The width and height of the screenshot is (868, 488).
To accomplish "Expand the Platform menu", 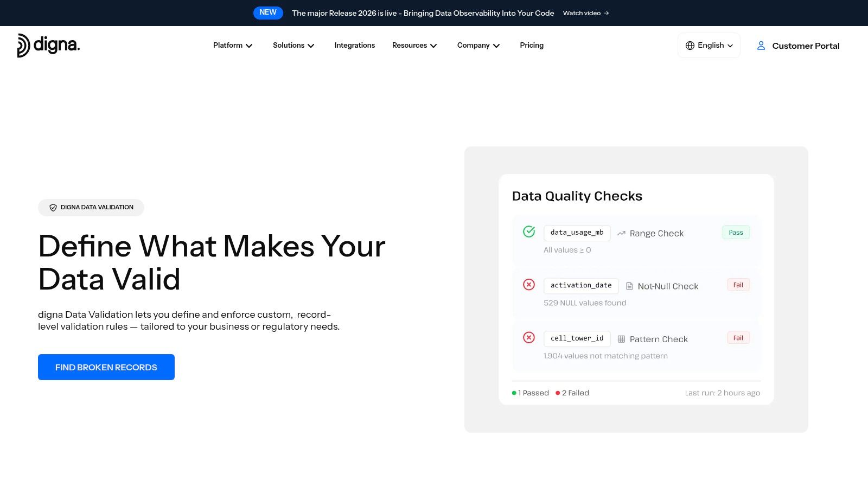I will pyautogui.click(x=233, y=46).
